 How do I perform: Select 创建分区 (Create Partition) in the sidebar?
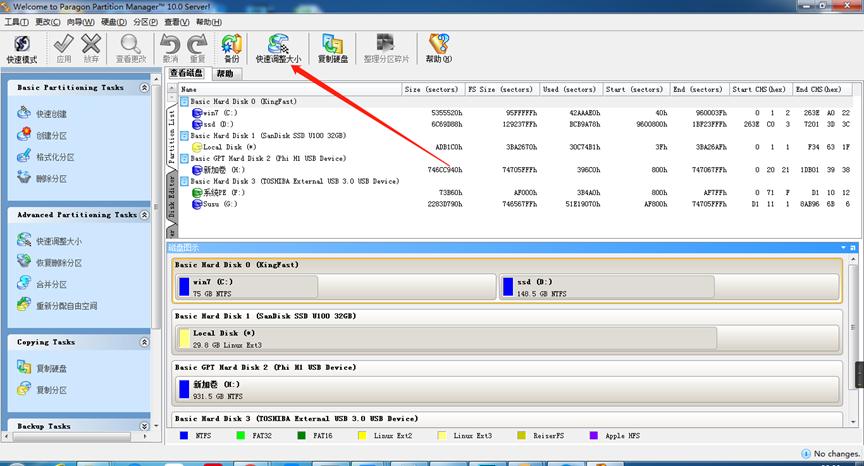coord(51,135)
